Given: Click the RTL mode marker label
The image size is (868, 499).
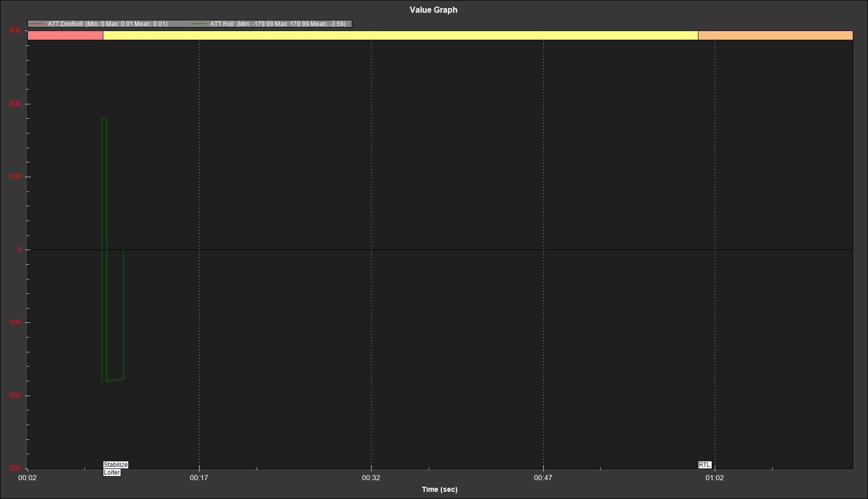Looking at the screenshot, I should (705, 465).
